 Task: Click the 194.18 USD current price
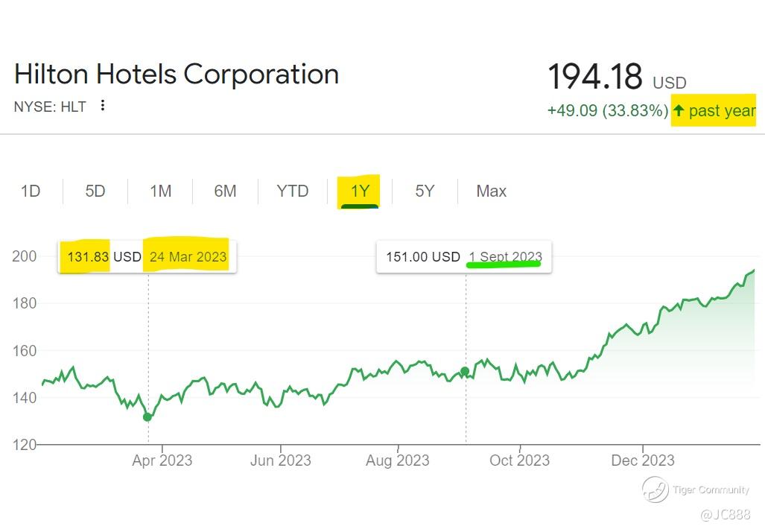[x=616, y=77]
